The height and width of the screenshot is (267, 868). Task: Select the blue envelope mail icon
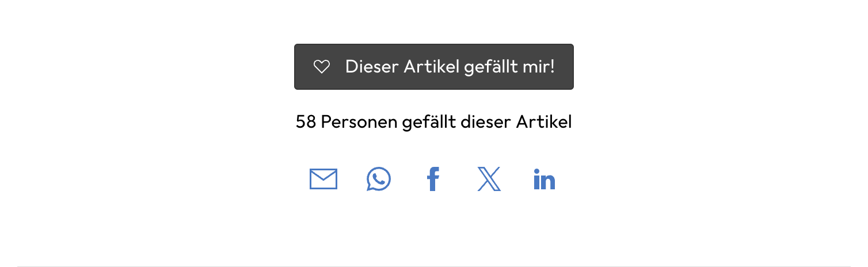pos(323,179)
